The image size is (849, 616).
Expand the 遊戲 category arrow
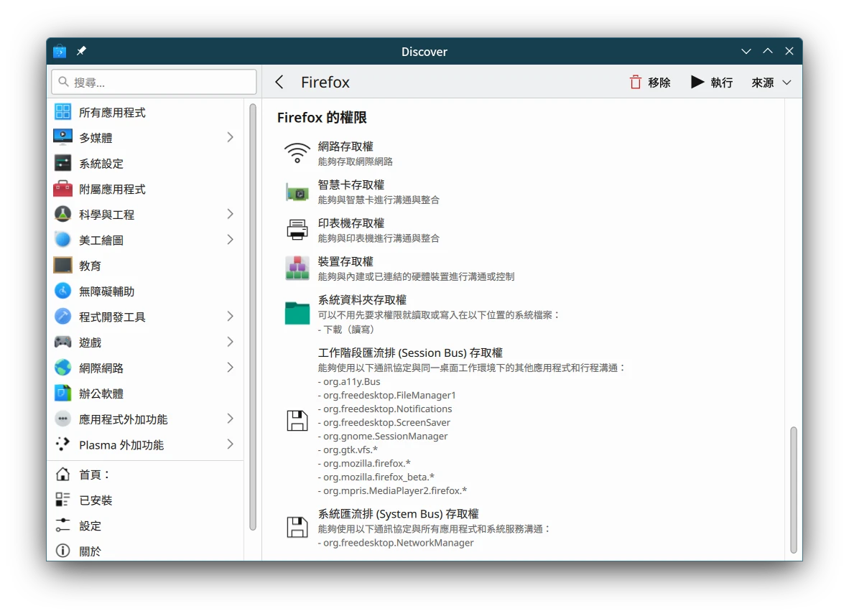click(230, 342)
